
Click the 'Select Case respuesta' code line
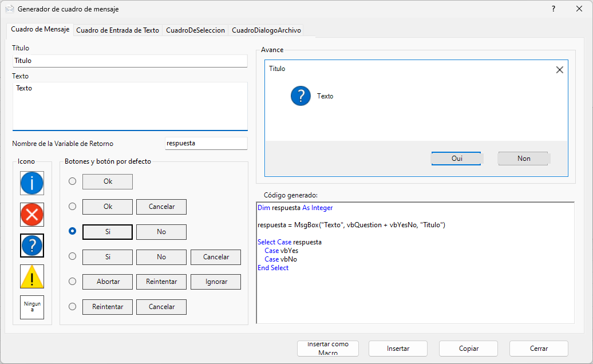click(x=289, y=242)
